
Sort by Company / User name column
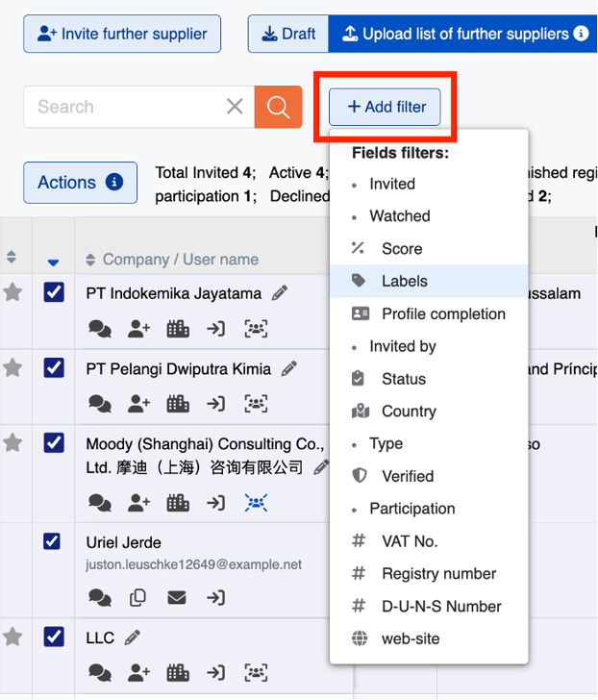click(92, 260)
